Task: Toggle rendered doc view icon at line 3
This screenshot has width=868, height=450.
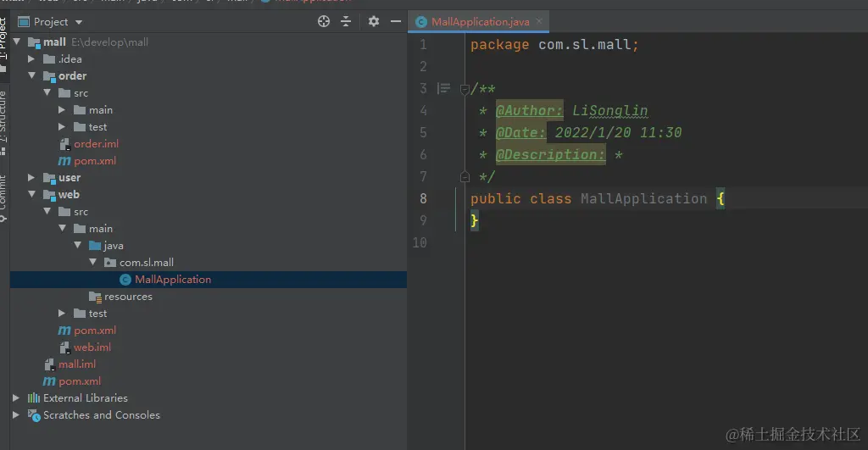Action: [443, 88]
